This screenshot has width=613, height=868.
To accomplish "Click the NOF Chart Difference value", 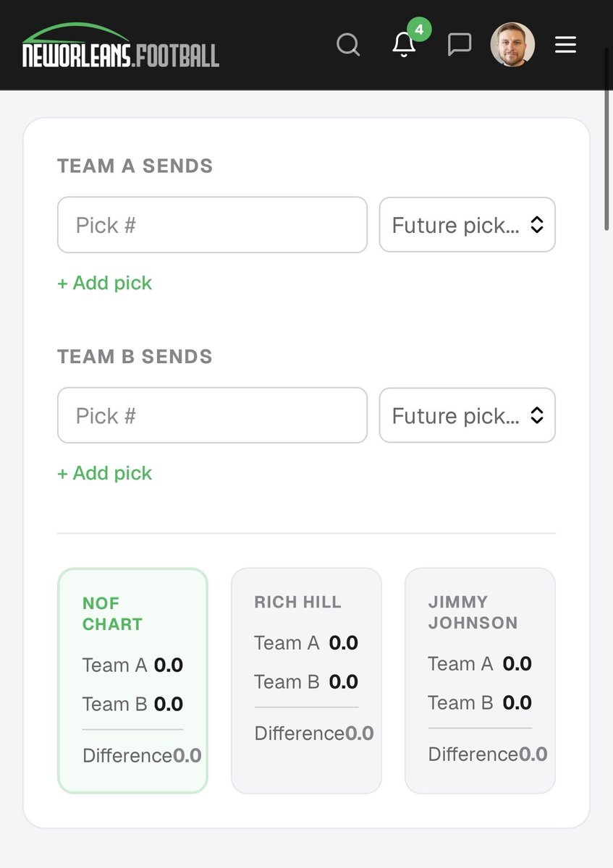I will coord(187,756).
